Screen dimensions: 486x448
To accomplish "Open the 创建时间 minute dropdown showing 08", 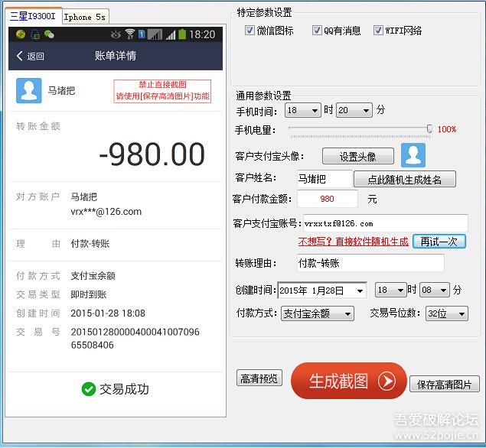I will (x=434, y=290).
